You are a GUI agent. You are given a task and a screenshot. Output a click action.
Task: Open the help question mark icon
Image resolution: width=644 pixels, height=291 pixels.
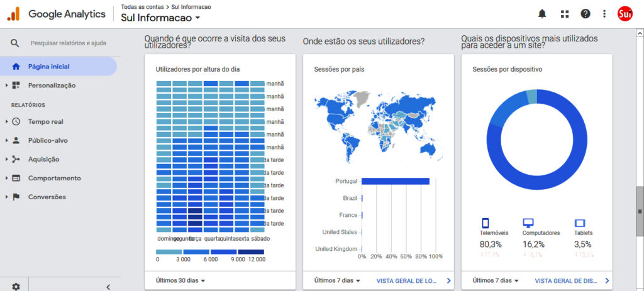point(586,14)
